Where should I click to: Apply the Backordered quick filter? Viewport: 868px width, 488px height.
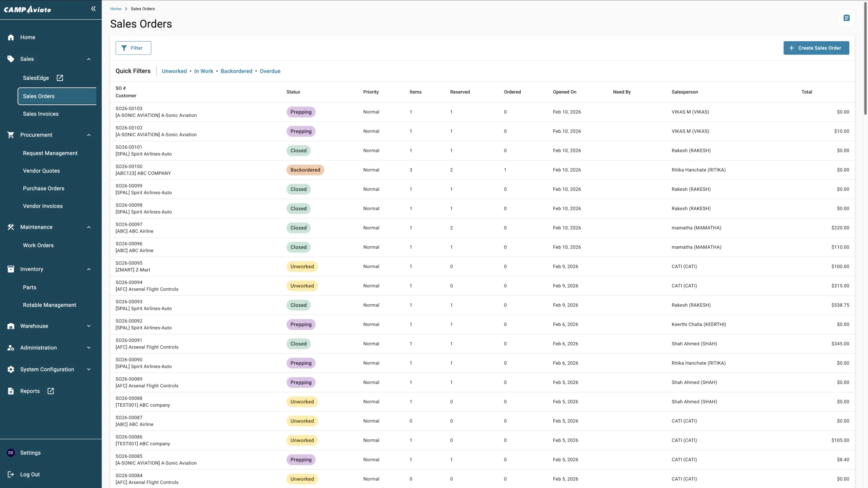236,71
